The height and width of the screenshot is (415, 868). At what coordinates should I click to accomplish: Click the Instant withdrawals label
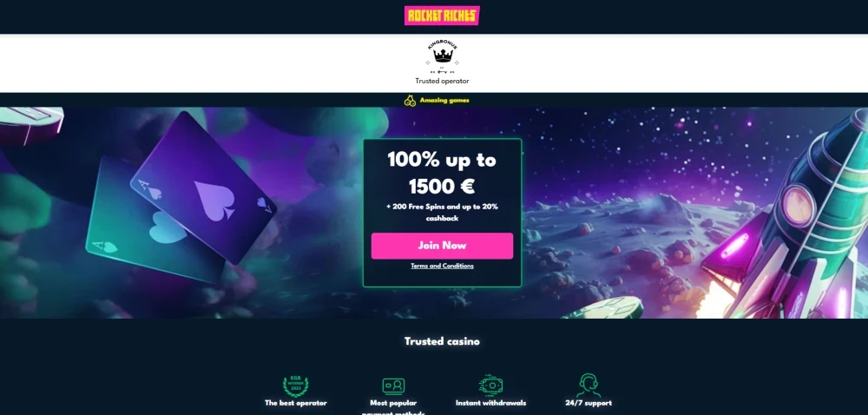[491, 404]
